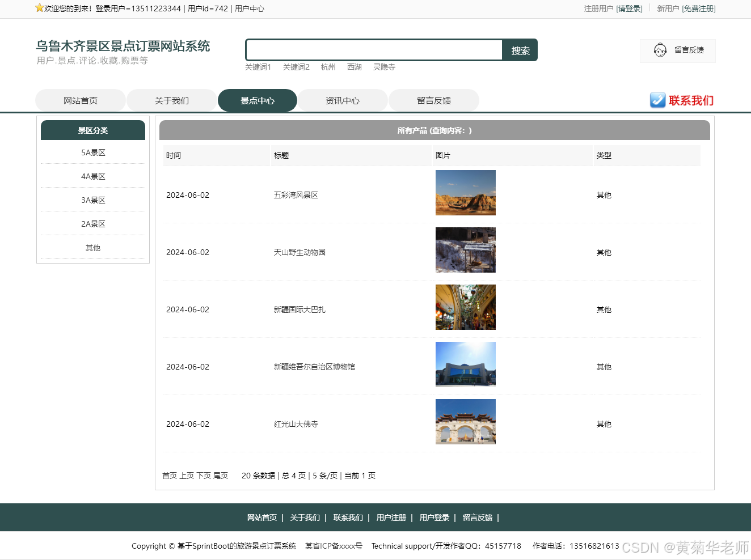751x560 pixels.
Task: Open the 网站首页 navigation tab
Action: [81, 100]
